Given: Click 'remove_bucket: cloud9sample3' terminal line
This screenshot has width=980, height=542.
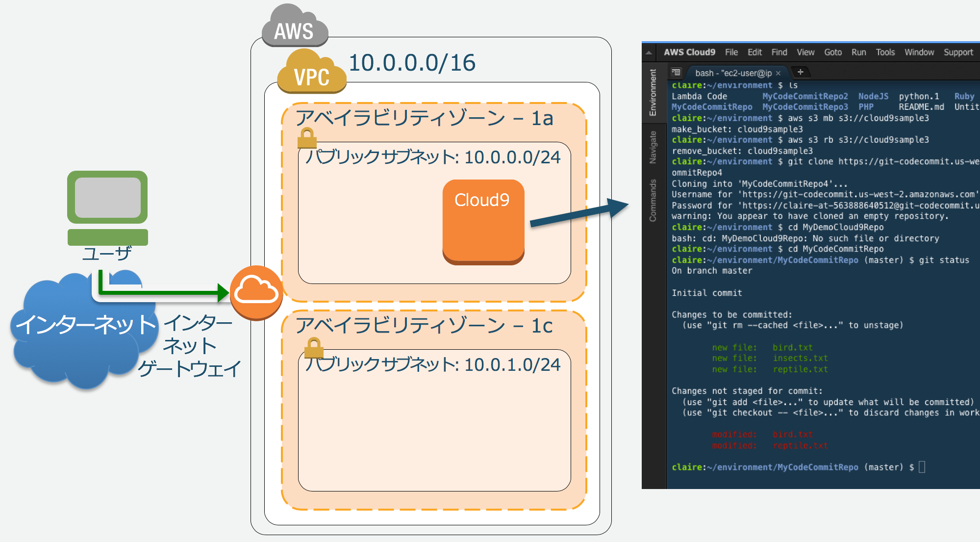Looking at the screenshot, I should (742, 151).
